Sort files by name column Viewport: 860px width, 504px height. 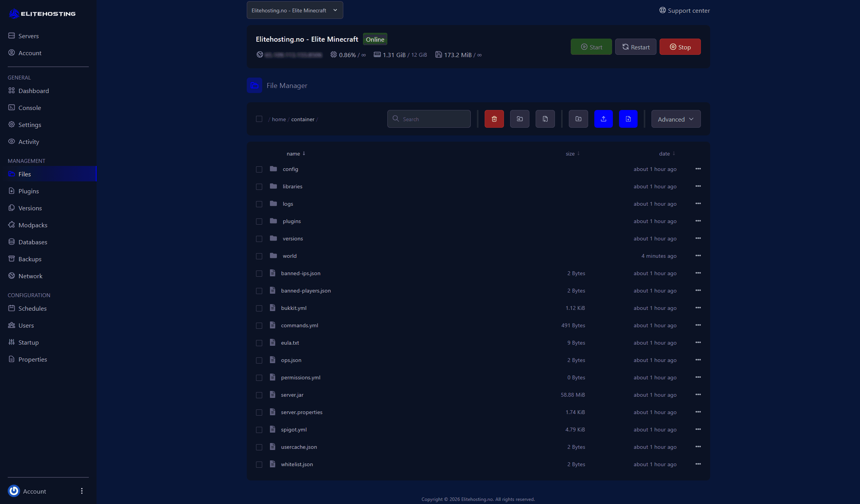pos(296,154)
